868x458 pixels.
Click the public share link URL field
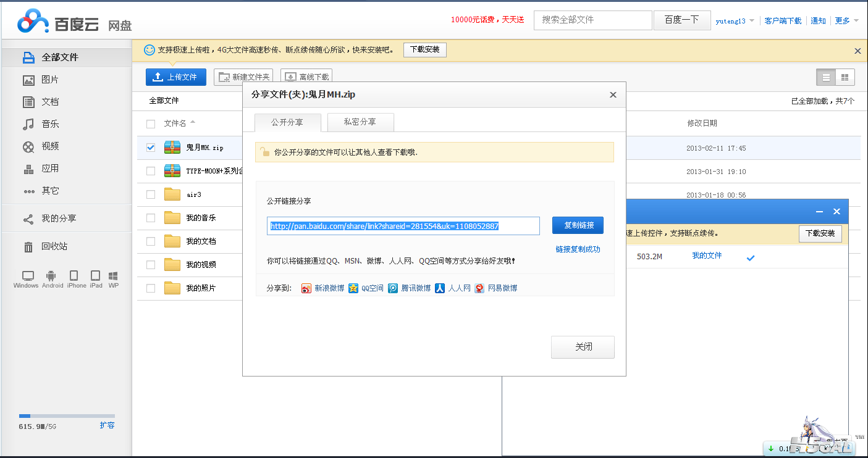pyautogui.click(x=403, y=226)
